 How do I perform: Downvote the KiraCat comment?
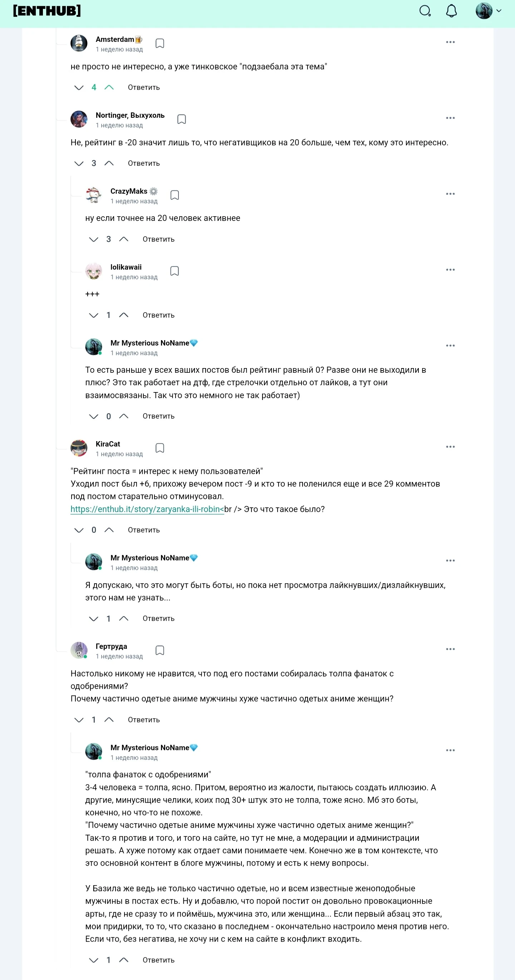(x=79, y=530)
